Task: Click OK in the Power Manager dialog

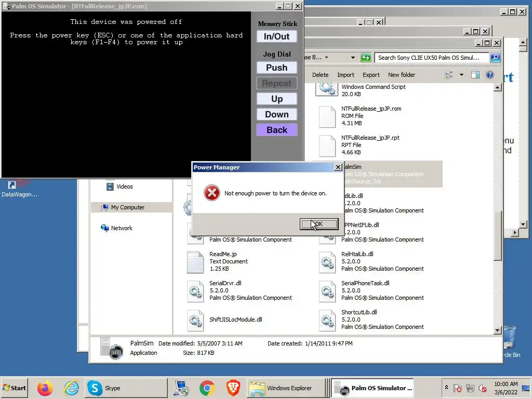Action: coord(319,224)
